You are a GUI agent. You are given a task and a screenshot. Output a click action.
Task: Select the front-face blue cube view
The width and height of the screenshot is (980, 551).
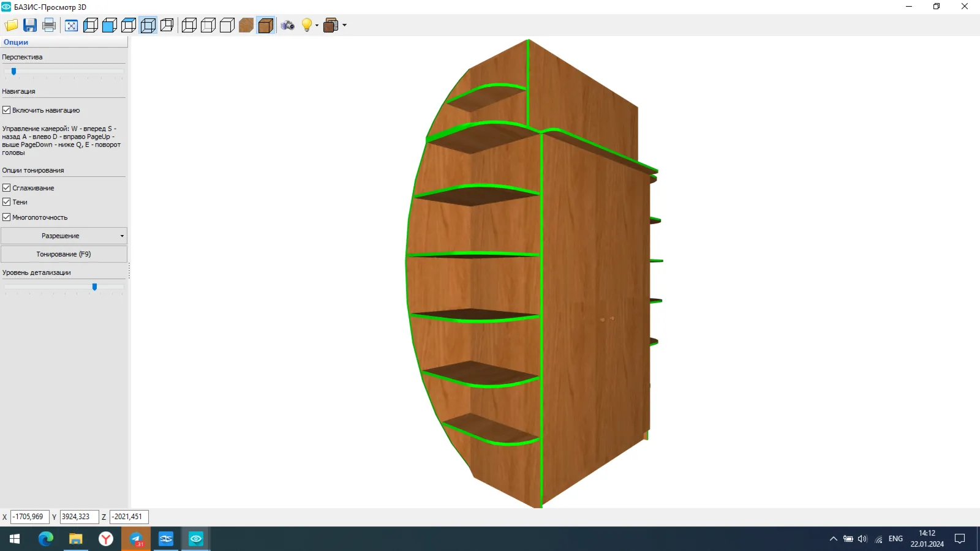[x=110, y=25]
